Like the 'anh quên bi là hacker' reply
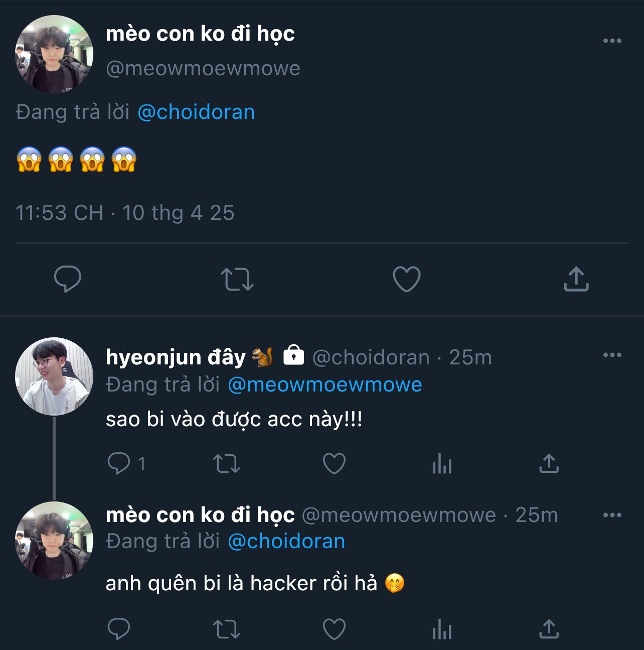Image resolution: width=644 pixels, height=650 pixels. coord(334,629)
